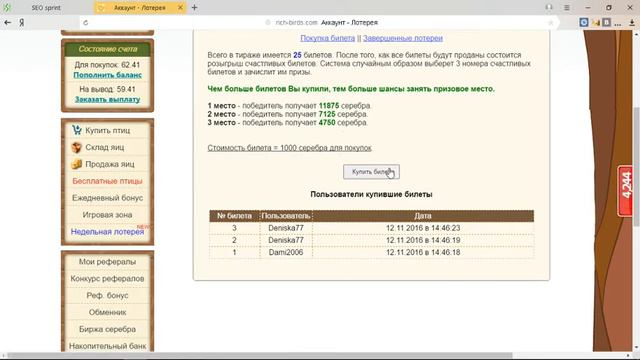Image resolution: width=640 pixels, height=360 pixels.
Task: Open 'Обменник' menu item
Action: [x=107, y=312]
